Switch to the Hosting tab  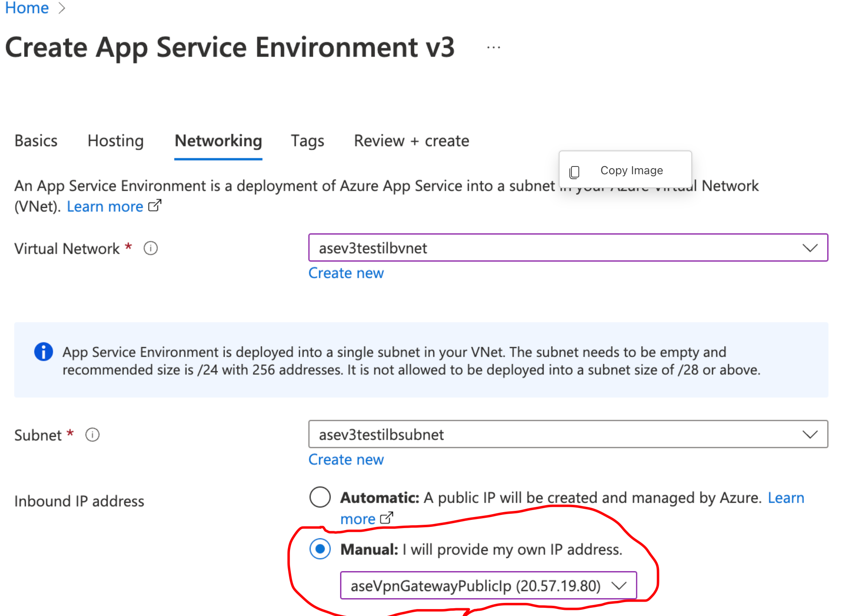tap(116, 141)
